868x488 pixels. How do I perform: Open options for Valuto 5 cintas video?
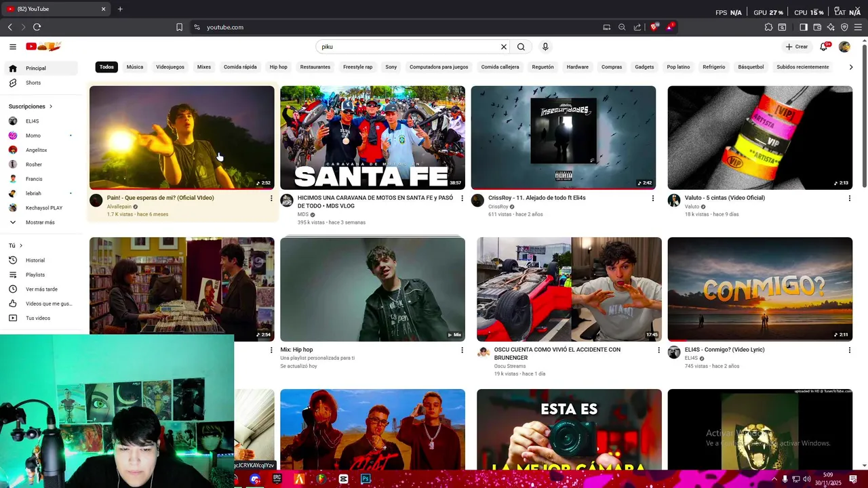[849, 199]
